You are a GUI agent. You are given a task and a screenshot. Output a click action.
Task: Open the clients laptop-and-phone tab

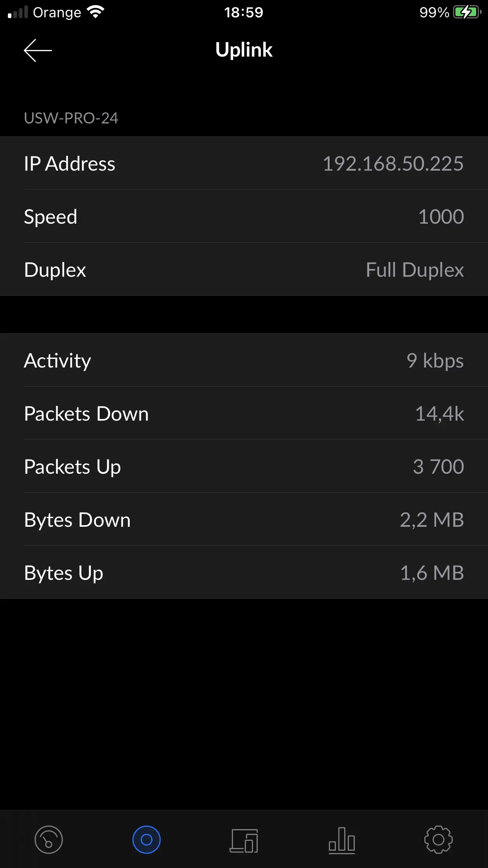[x=244, y=840]
